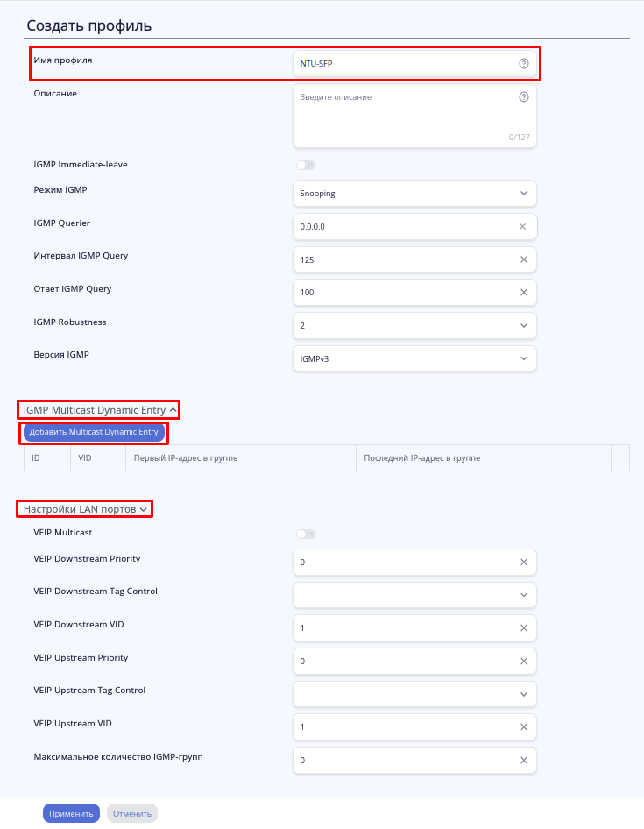This screenshot has height=829, width=644.
Task: Open the IGMP Robustness dropdown
Action: click(414, 325)
